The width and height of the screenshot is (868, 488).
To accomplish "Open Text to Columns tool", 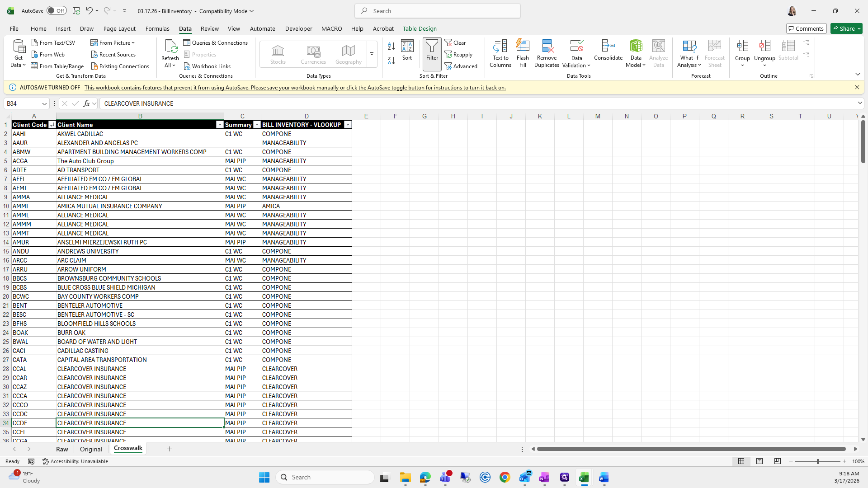I will coord(500,46).
